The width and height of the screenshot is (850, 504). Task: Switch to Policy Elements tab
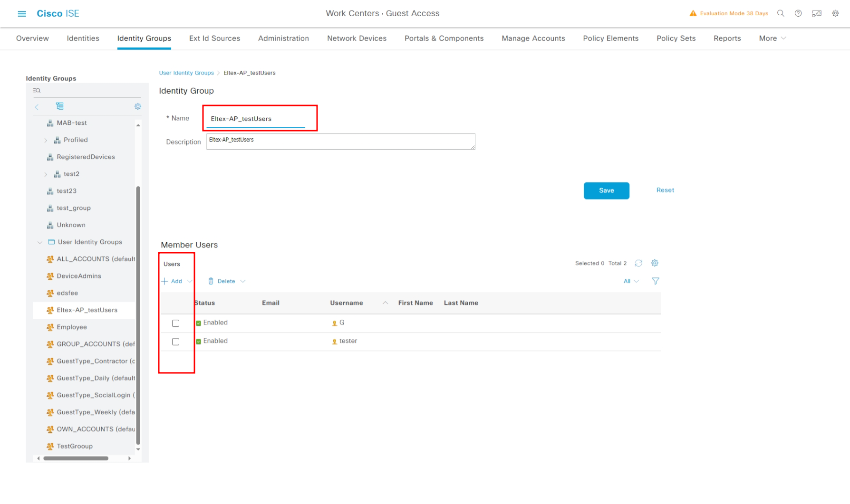click(611, 38)
